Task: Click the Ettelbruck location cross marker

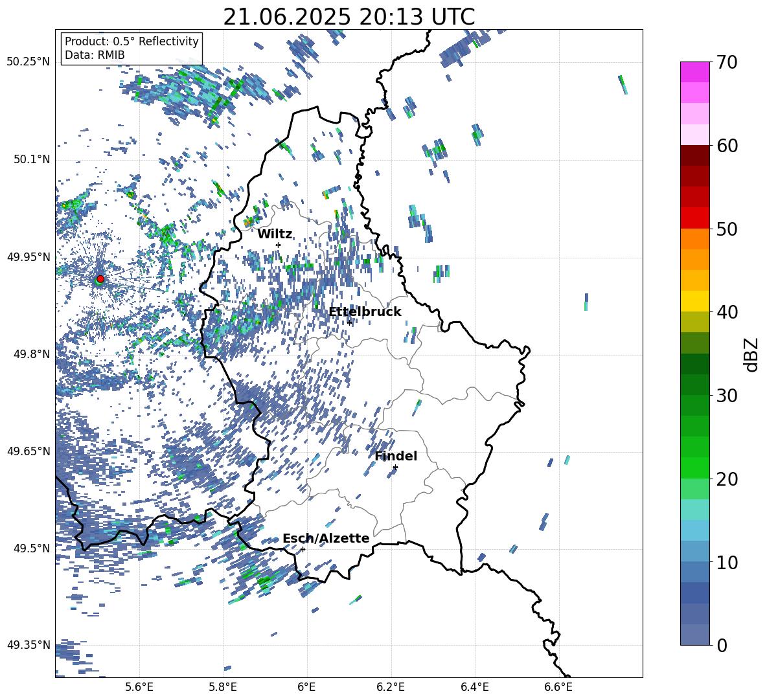Action: [x=349, y=322]
